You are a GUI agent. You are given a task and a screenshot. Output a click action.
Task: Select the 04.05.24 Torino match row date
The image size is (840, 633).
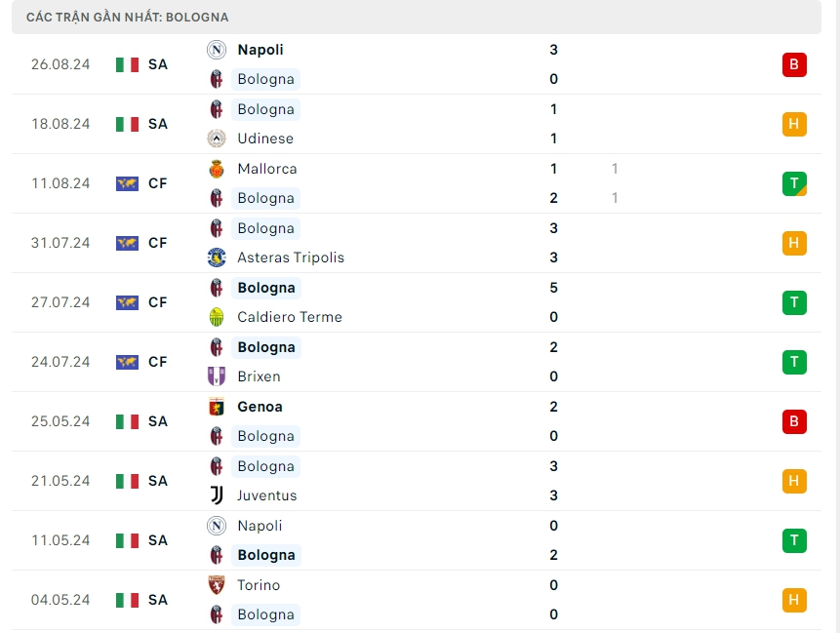pyautogui.click(x=60, y=600)
